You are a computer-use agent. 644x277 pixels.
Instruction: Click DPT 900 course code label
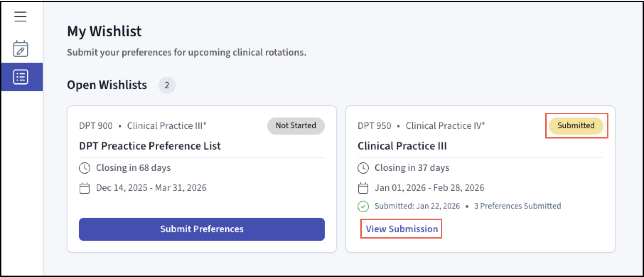tap(96, 126)
